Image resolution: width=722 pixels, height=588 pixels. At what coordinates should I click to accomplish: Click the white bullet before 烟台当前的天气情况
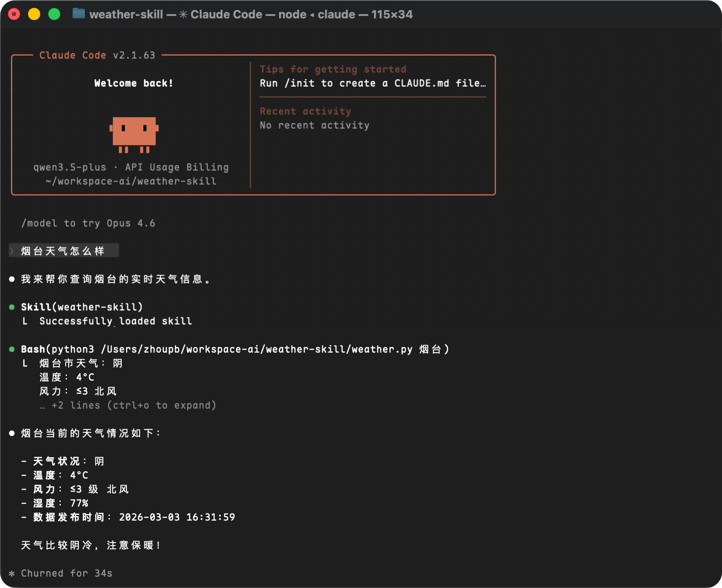12,433
